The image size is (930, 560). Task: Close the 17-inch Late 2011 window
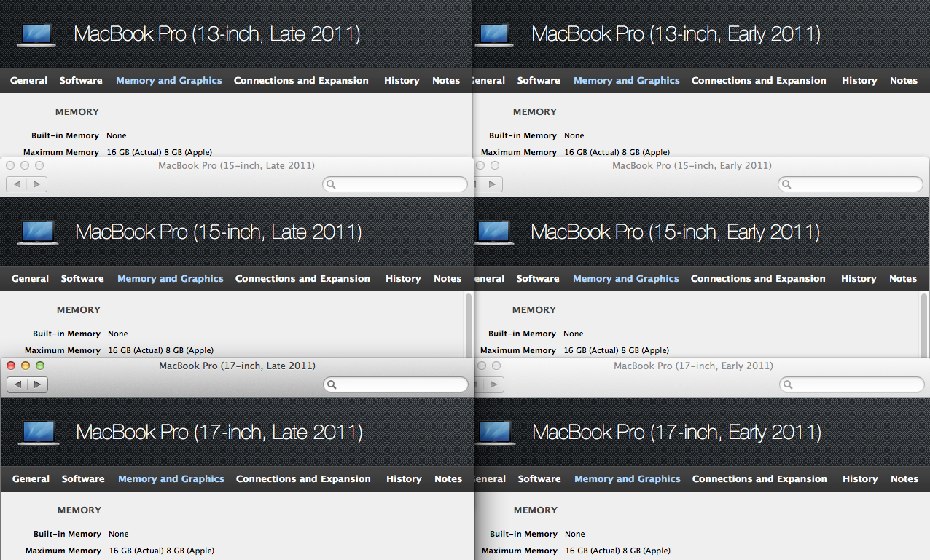[11, 366]
